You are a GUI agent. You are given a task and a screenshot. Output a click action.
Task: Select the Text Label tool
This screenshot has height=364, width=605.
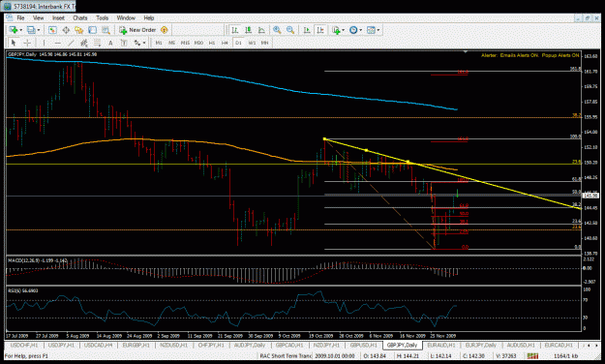point(124,43)
